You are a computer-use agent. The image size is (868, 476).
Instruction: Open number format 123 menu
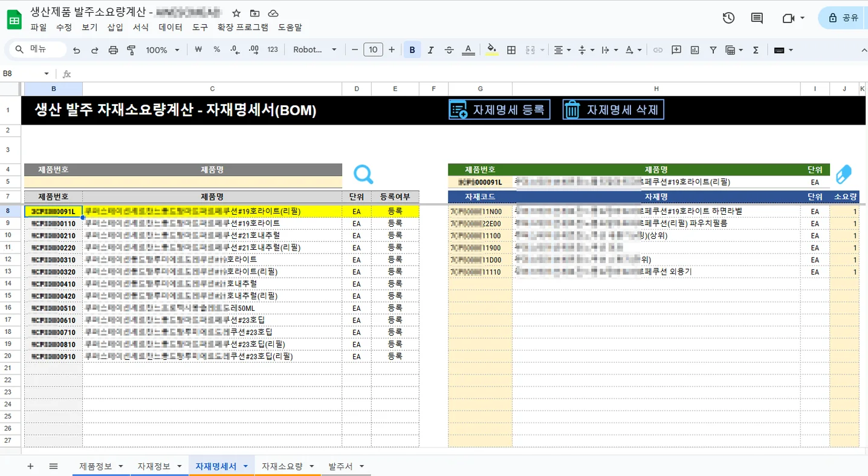(273, 50)
